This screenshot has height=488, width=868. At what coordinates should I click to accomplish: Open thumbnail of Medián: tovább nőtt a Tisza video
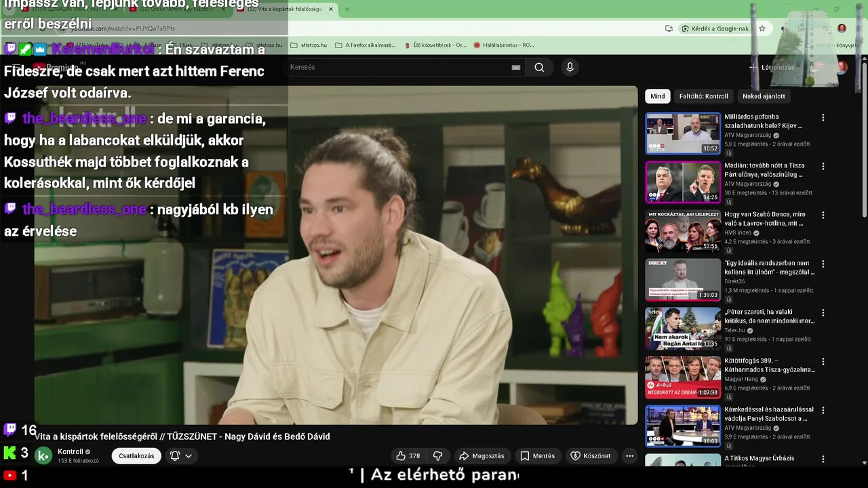[683, 182]
